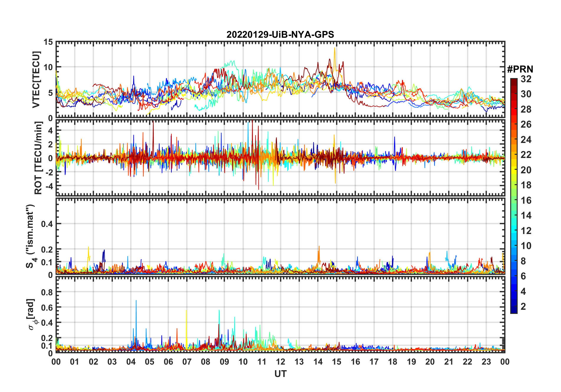The image size is (561, 392).
Task: Click sigma-phi axis tick label 0.8
Action: 47,292
